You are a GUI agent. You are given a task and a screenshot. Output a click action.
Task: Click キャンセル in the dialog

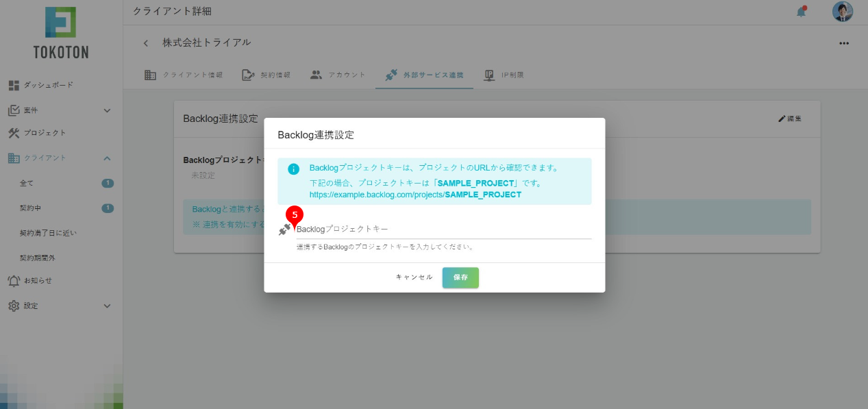pos(414,277)
